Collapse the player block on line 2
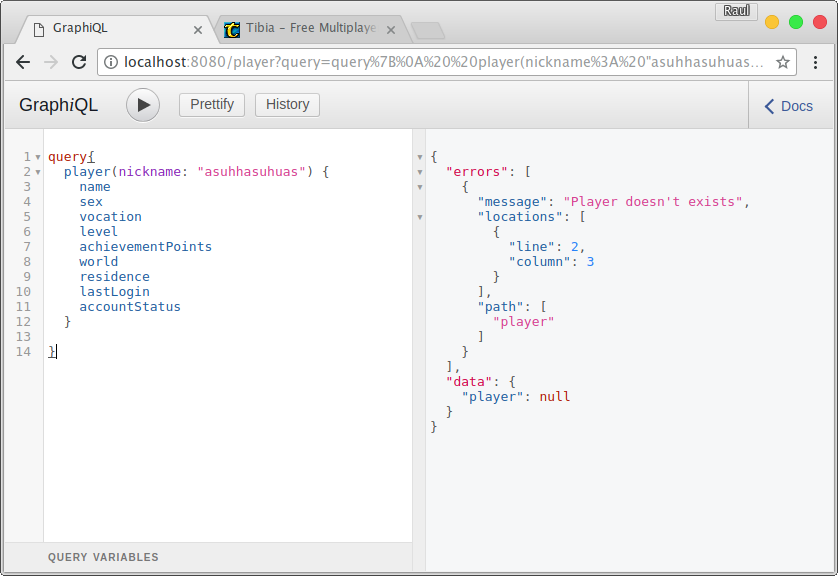 coord(38,172)
